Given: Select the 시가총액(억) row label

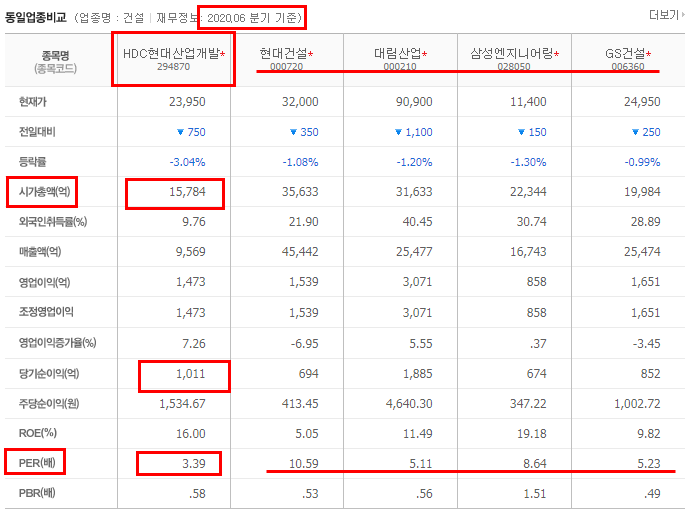Looking at the screenshot, I should 44,192.
